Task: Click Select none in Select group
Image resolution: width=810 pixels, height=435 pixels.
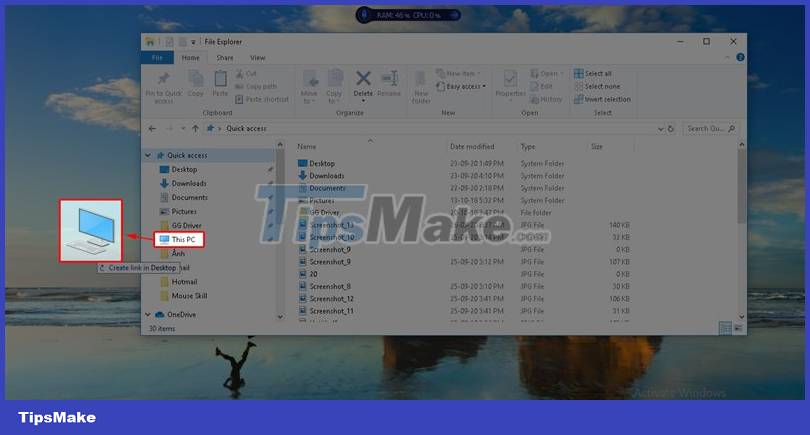Action: [x=597, y=86]
